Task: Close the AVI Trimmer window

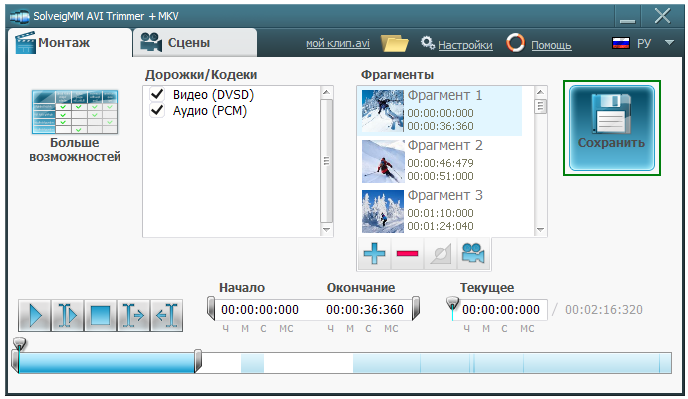Action: [662, 16]
